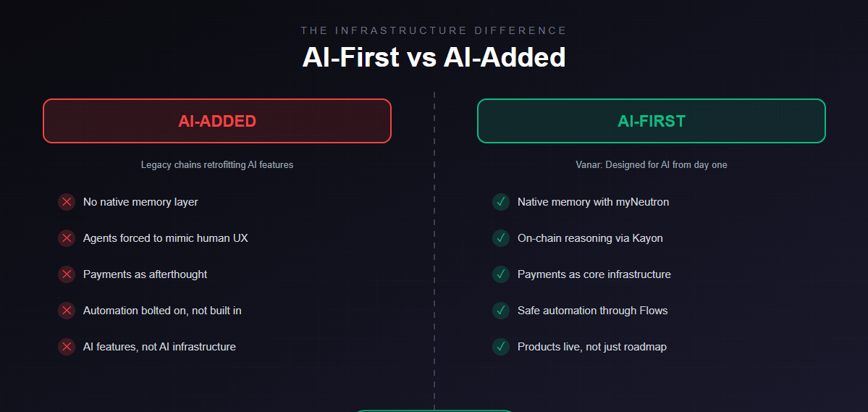The width and height of the screenshot is (868, 412).
Task: Click X icon next to Automation bolted on
Action: [67, 311]
